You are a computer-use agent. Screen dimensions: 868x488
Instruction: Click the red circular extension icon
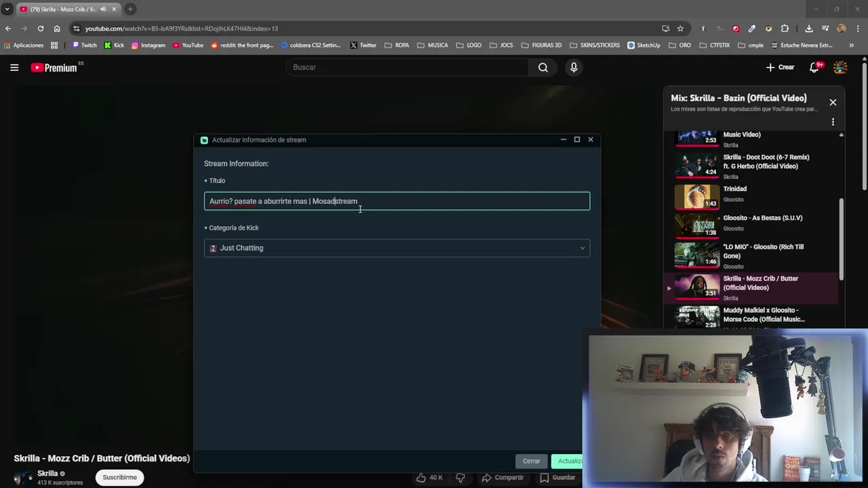pyautogui.click(x=736, y=28)
